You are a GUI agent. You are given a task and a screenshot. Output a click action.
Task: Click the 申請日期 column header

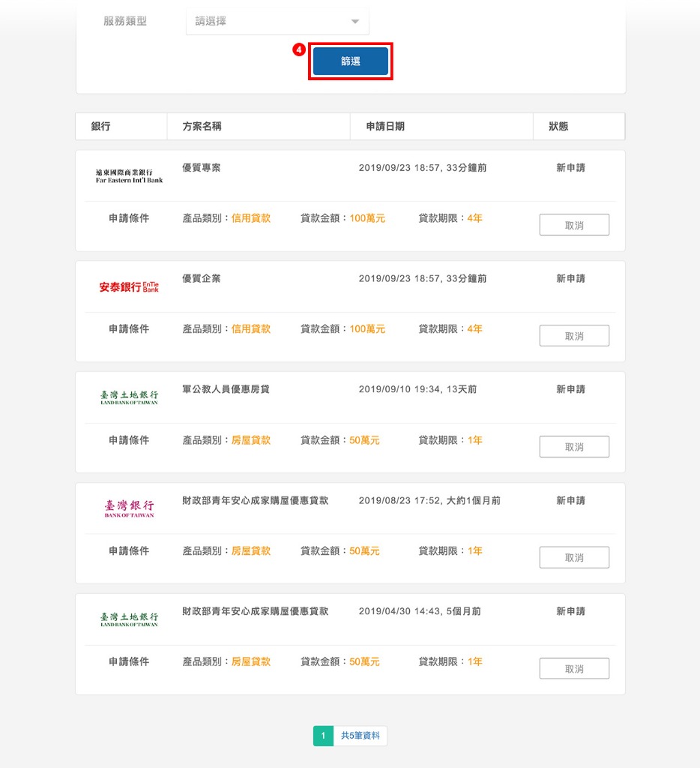click(385, 127)
